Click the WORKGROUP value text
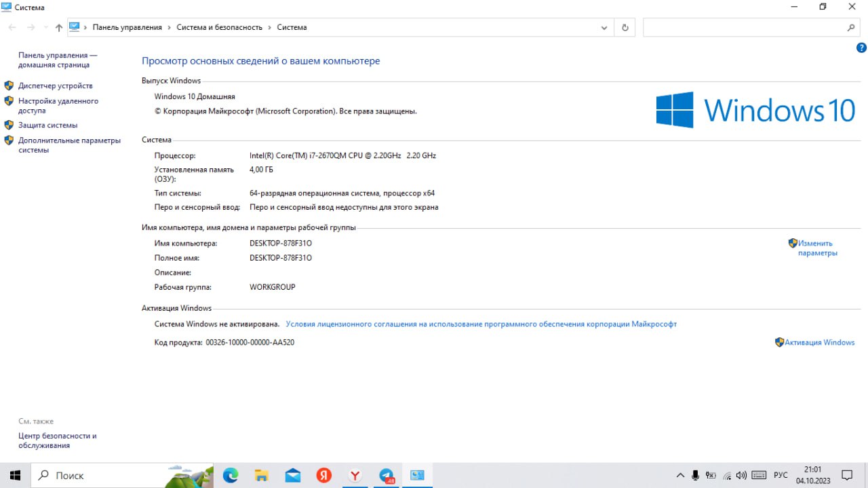This screenshot has width=868, height=488. [x=272, y=287]
